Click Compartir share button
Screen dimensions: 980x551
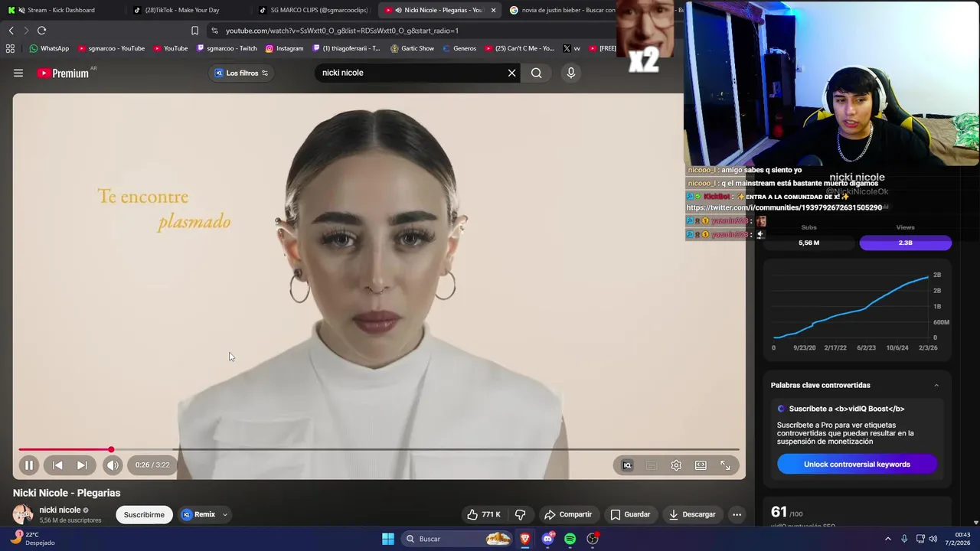point(568,514)
